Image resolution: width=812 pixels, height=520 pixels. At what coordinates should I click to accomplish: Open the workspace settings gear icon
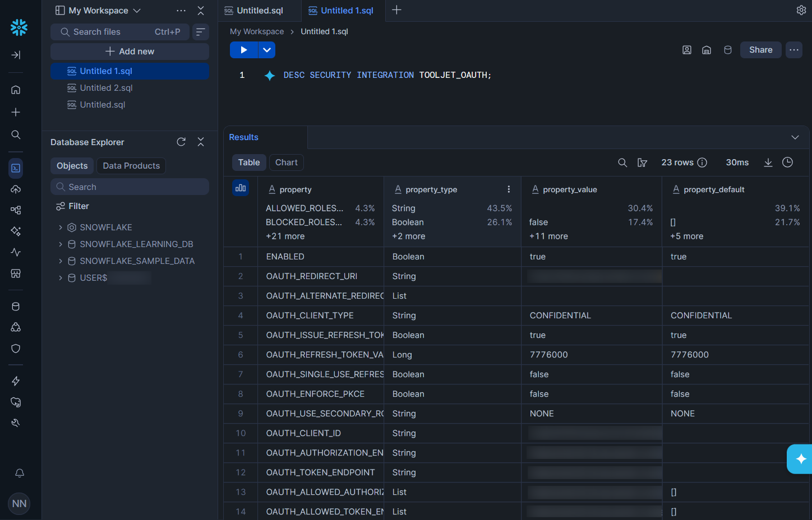click(801, 10)
